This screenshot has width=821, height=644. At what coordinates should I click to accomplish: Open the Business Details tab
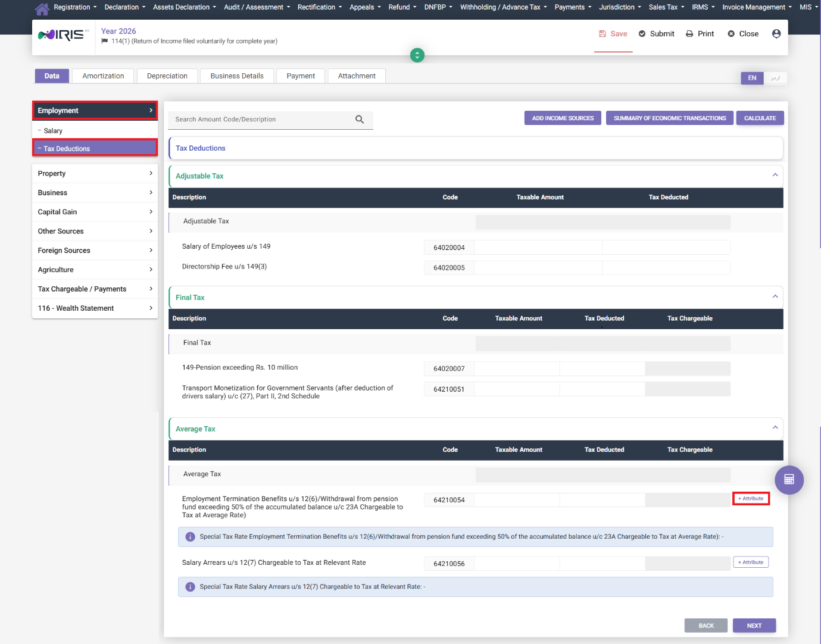[x=237, y=76]
